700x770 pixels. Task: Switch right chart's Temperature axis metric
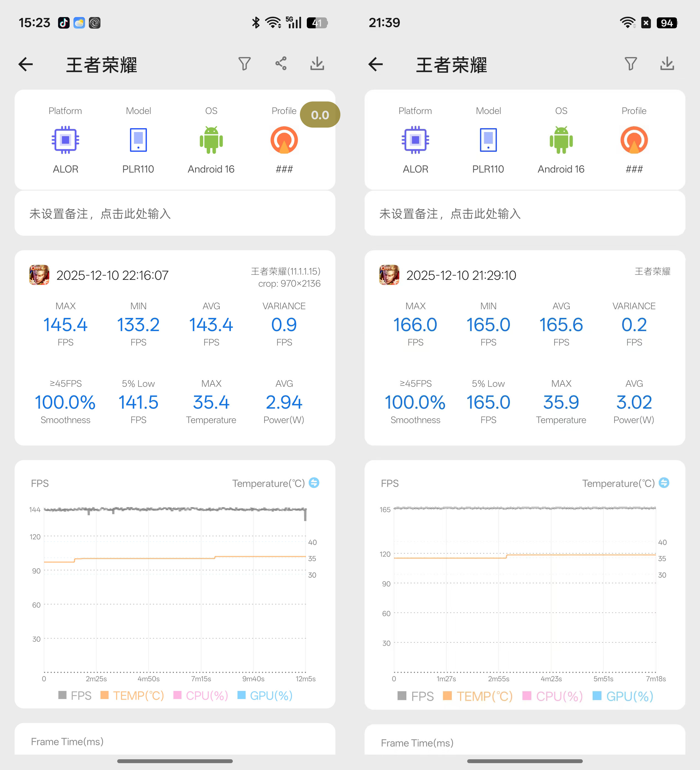664,483
